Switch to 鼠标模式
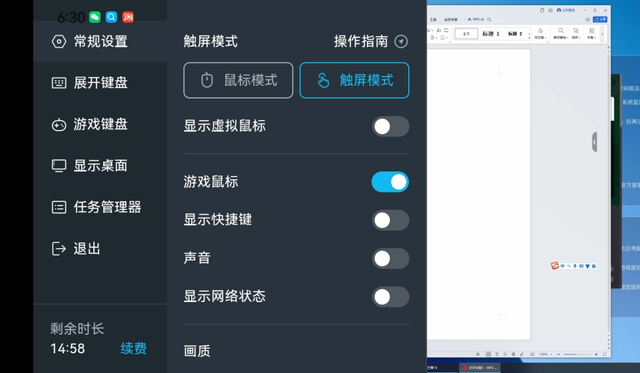Image resolution: width=640 pixels, height=373 pixels. click(x=238, y=80)
